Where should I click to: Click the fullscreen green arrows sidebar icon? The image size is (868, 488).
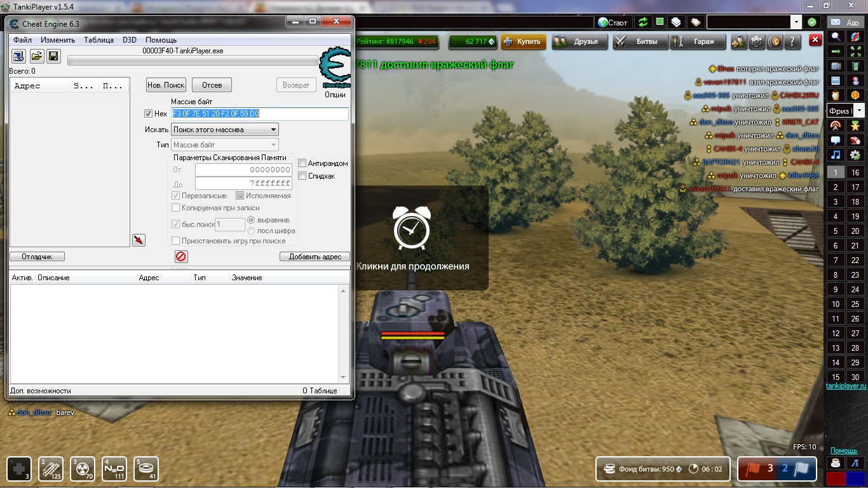(x=855, y=51)
